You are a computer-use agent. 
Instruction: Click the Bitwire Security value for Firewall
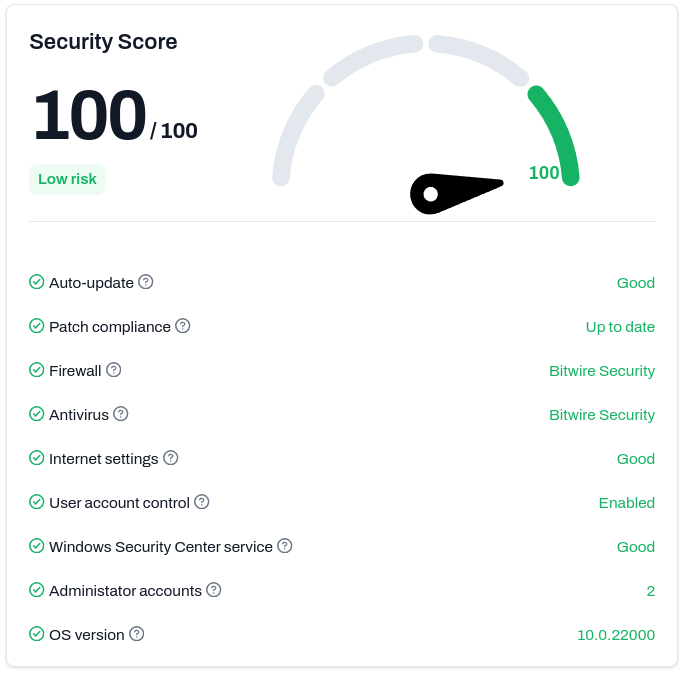click(602, 371)
